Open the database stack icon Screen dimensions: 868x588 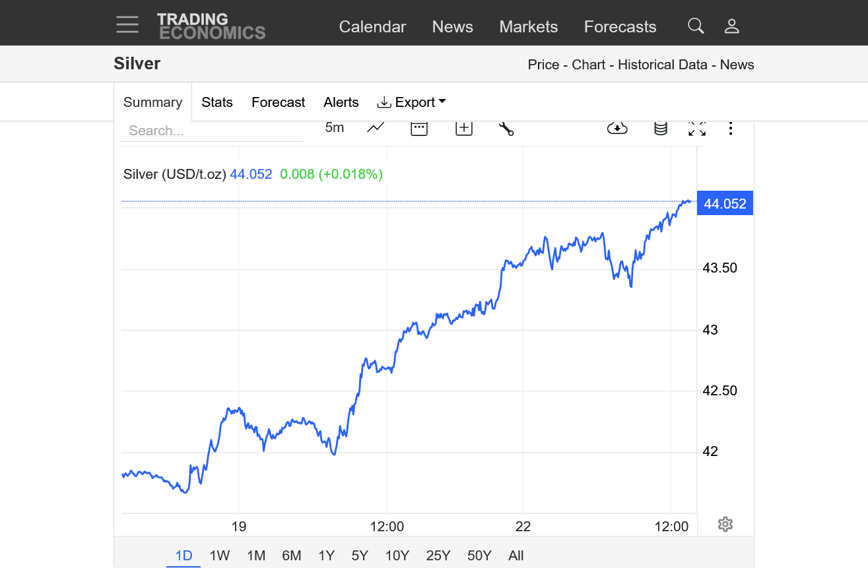pyautogui.click(x=660, y=128)
